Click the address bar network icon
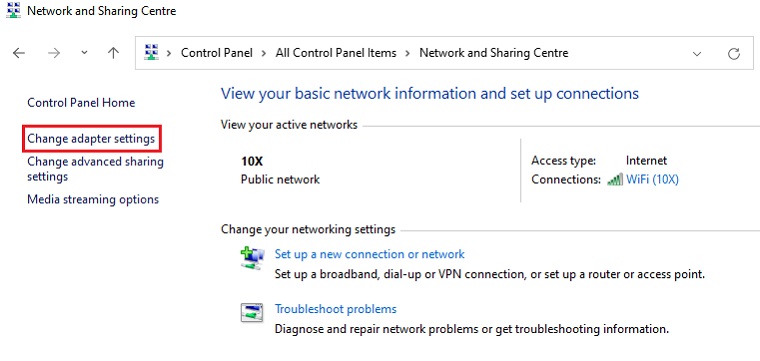 click(152, 52)
